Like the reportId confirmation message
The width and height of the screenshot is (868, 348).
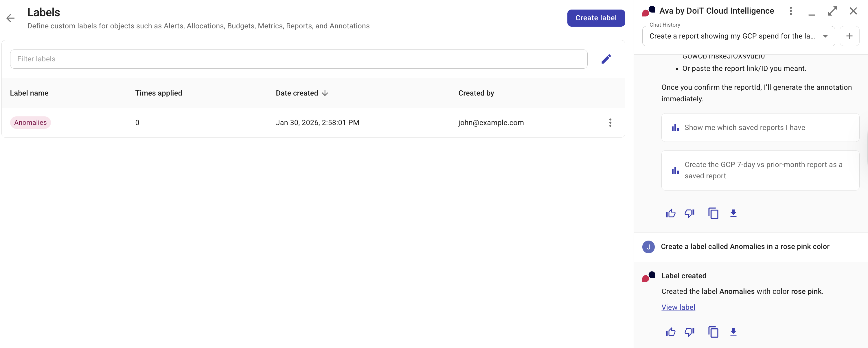coord(670,213)
